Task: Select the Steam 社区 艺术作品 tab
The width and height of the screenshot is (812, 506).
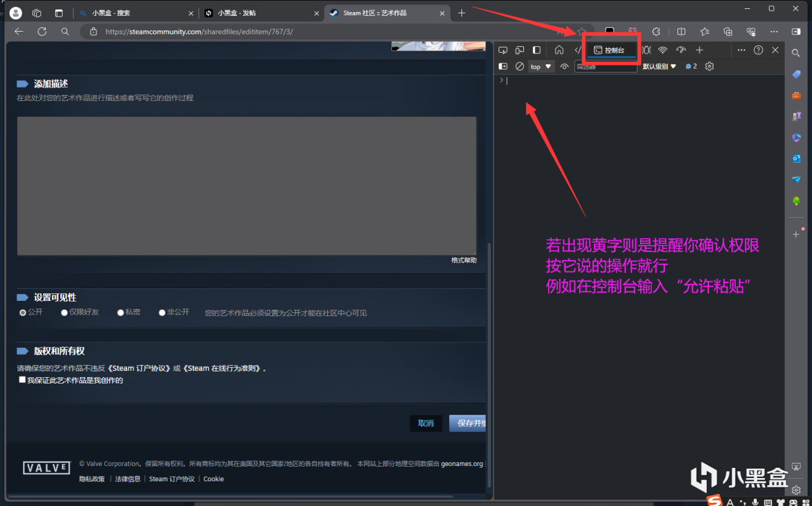Action: tap(387, 13)
